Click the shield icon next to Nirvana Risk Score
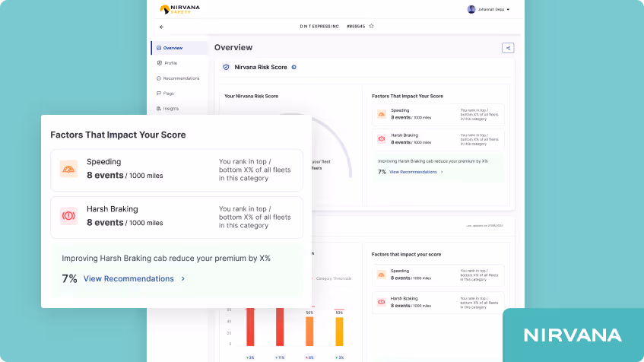Image resolution: width=644 pixels, height=362 pixels. point(226,67)
